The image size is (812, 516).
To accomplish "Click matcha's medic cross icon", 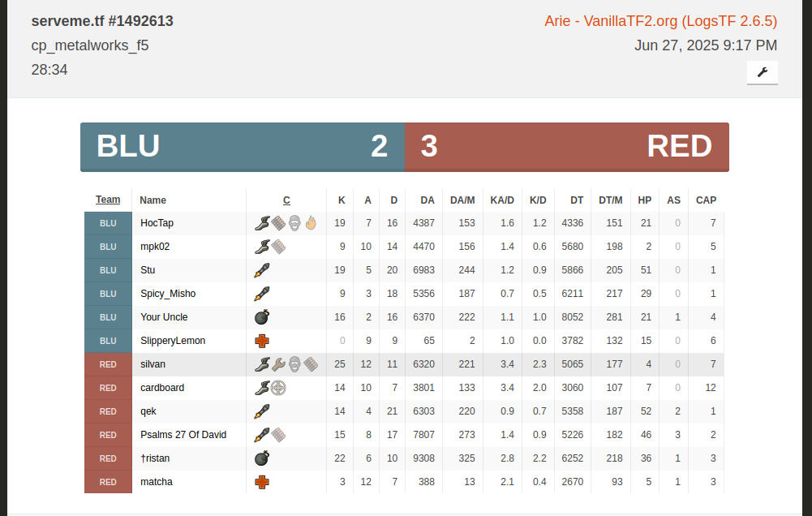I will click(262, 482).
